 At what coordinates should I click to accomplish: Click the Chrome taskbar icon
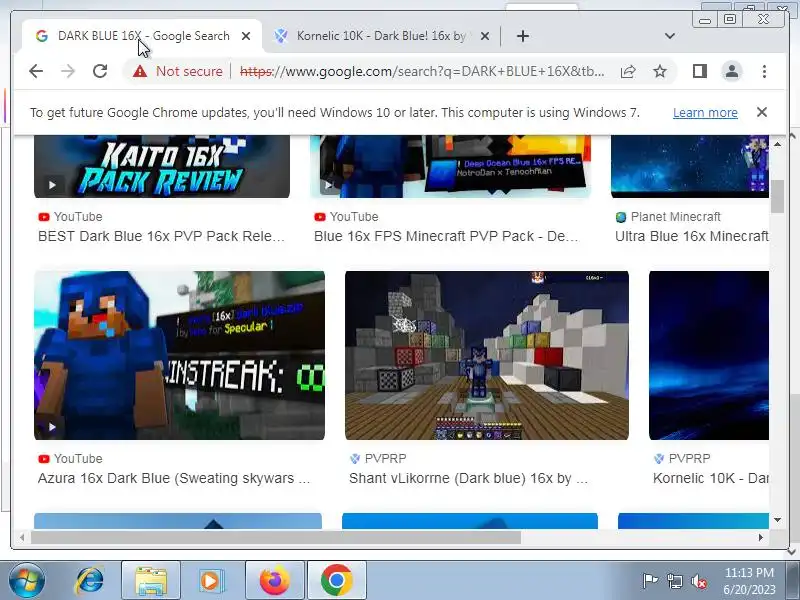point(337,581)
